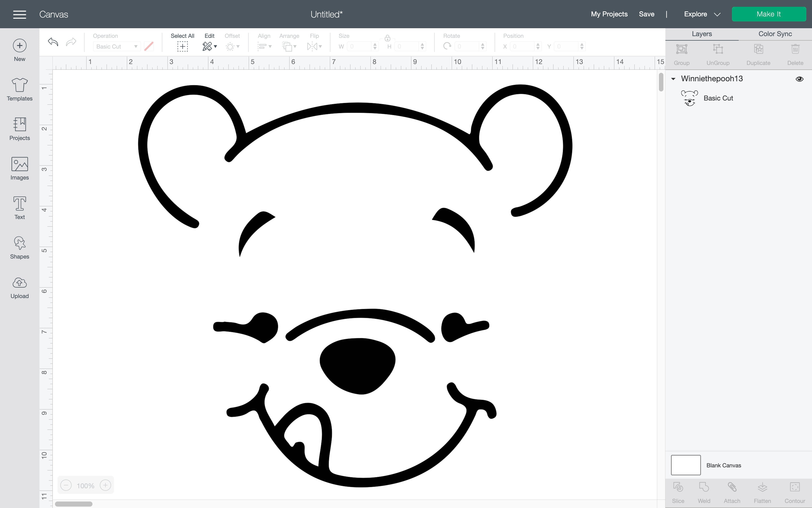Click the Weld tool
Image resolution: width=812 pixels, height=508 pixels.
[x=704, y=492]
